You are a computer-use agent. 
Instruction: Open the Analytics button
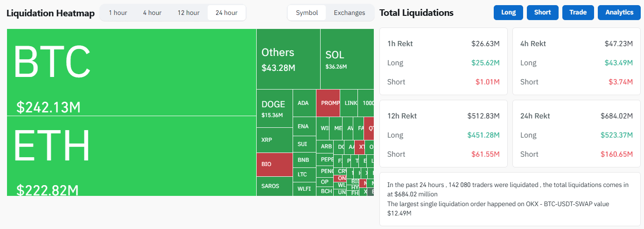[619, 13]
